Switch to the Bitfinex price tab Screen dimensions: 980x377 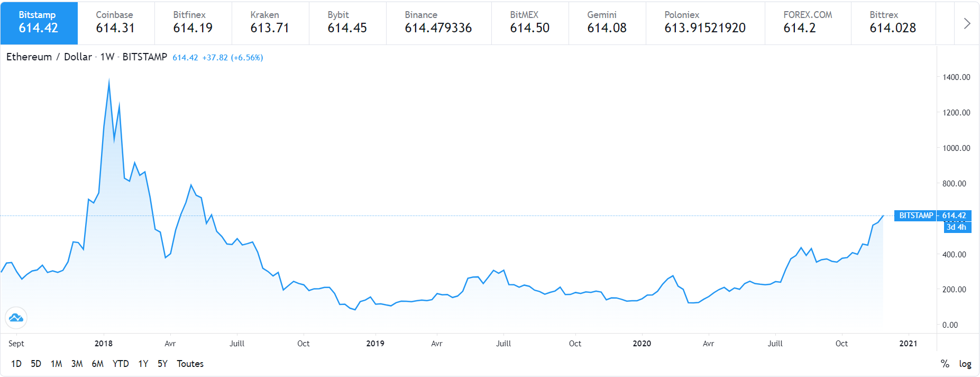tap(194, 23)
